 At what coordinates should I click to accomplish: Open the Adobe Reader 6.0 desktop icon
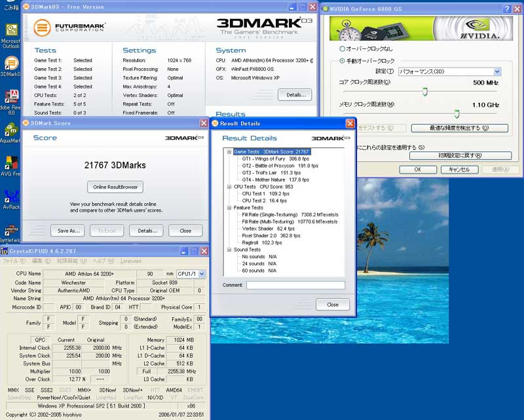click(11, 102)
